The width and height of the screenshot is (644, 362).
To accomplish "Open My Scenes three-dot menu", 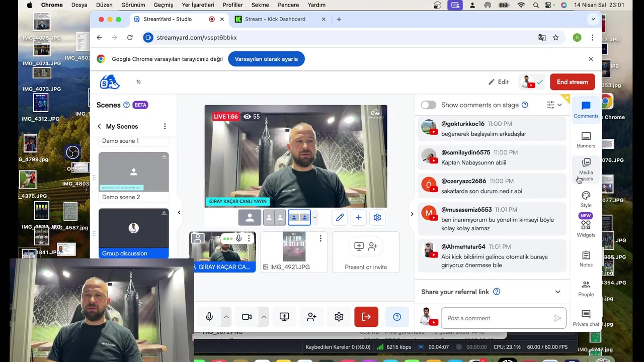I will click(165, 126).
